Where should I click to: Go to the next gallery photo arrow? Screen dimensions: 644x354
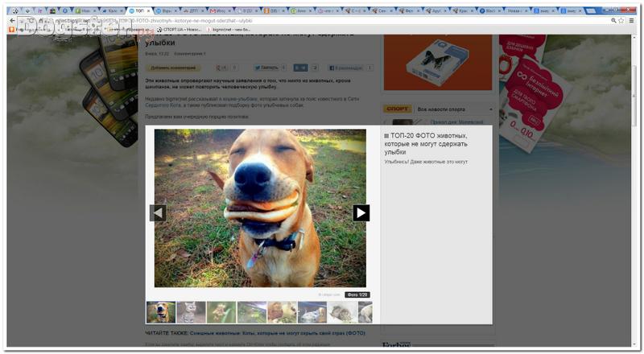tap(361, 212)
